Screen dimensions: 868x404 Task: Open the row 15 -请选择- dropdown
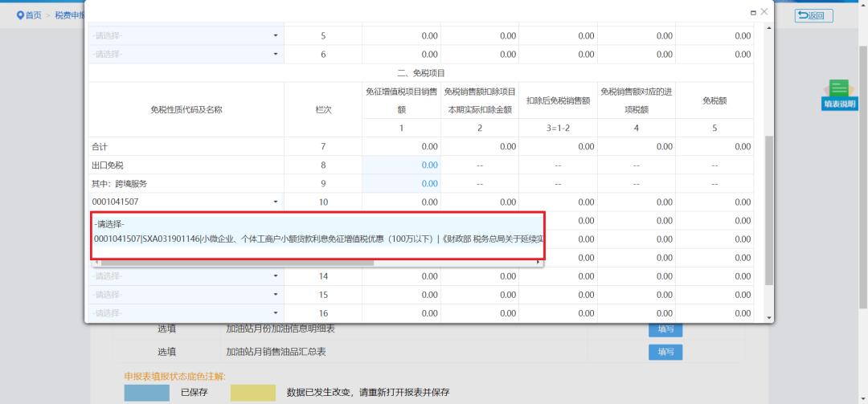[186, 295]
